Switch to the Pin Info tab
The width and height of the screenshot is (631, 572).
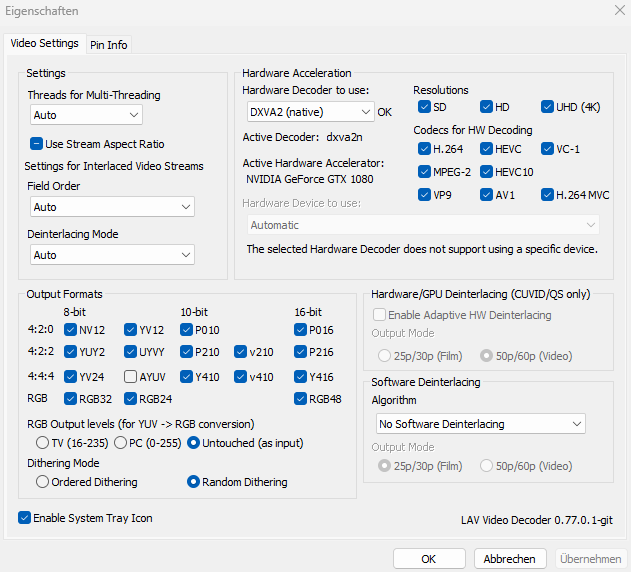tap(108, 44)
